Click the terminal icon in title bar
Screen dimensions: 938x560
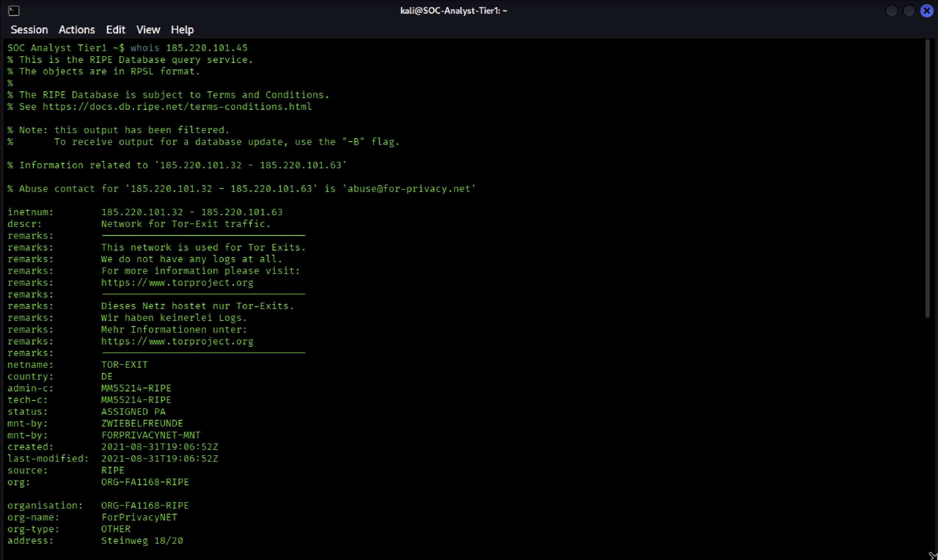[x=14, y=11]
